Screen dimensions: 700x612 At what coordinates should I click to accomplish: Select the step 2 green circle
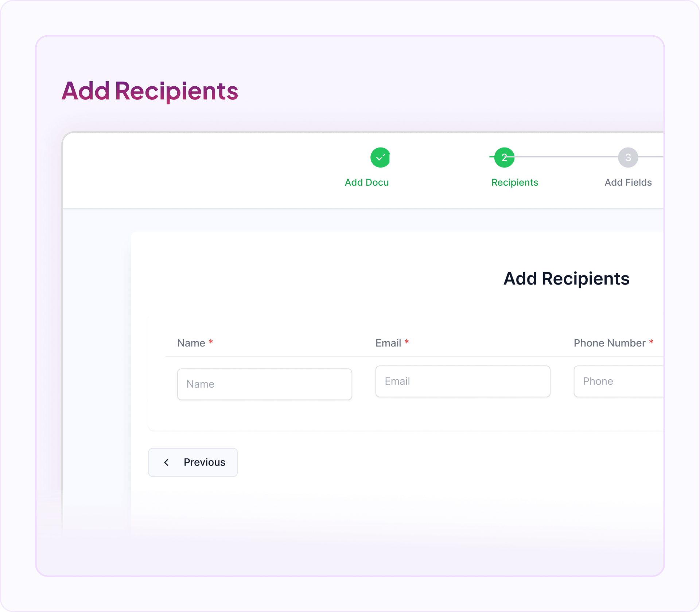(x=504, y=157)
